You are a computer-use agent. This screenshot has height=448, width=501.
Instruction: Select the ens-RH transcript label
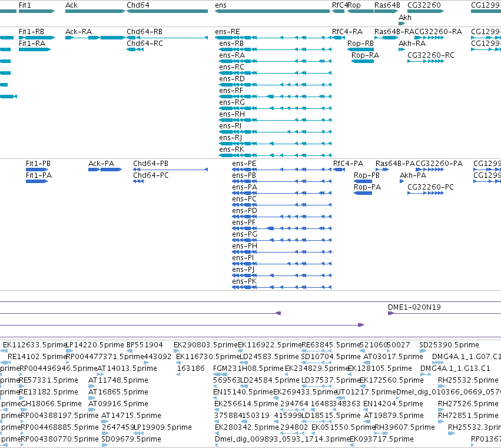coord(232,114)
